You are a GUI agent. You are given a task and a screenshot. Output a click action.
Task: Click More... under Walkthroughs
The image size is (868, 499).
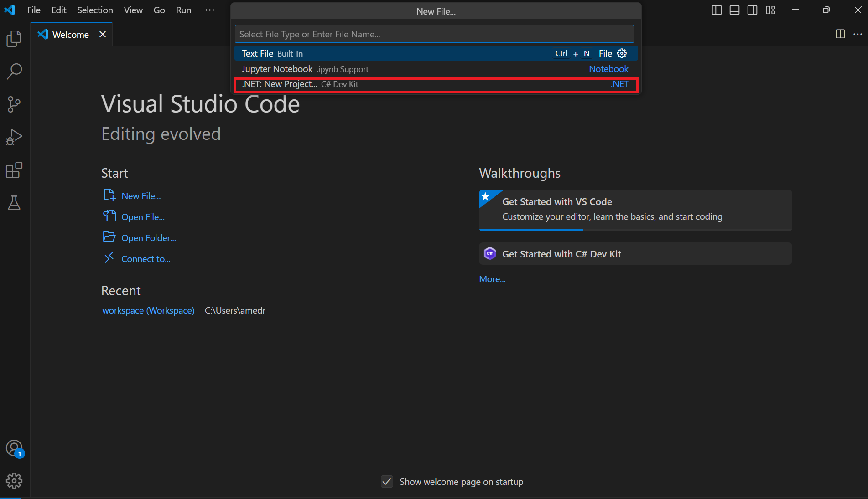[x=492, y=279]
